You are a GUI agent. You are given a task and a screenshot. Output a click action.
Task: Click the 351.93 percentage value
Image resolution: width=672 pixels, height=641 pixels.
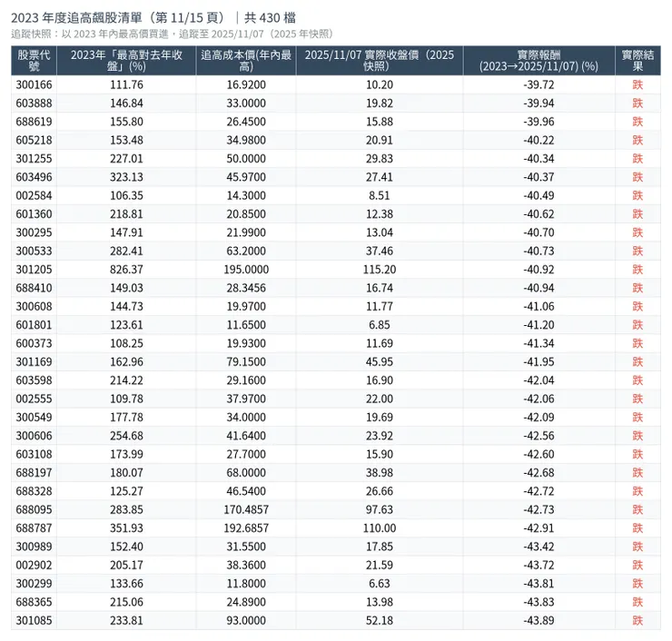tap(126, 528)
